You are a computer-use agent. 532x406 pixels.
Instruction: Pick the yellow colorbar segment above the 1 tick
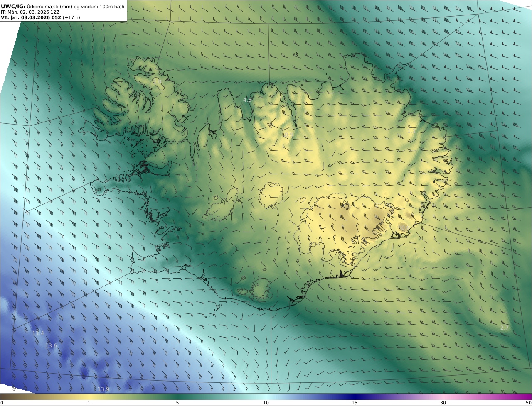click(x=89, y=396)
